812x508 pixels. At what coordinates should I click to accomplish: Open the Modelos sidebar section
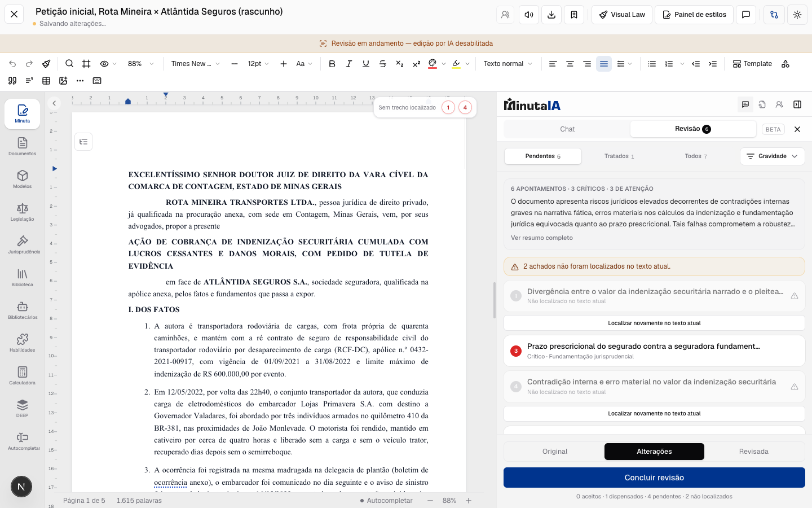(x=23, y=179)
